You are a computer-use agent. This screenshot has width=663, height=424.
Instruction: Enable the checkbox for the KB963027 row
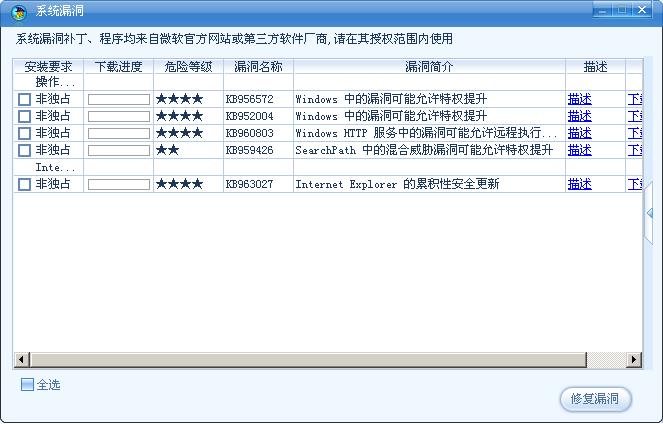tap(25, 184)
